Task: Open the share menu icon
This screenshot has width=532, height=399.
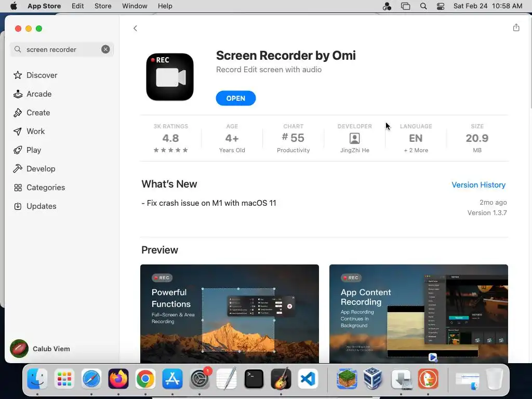Action: click(x=516, y=28)
